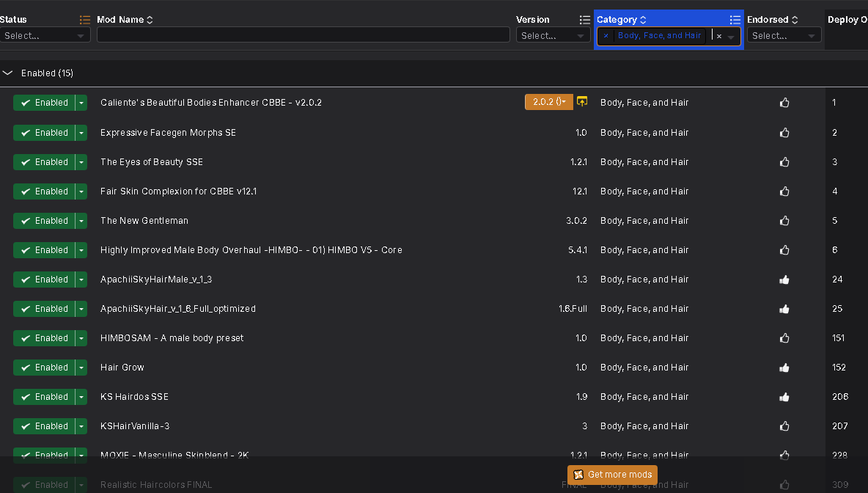Endorse HIMBOSAM male body preset
This screenshot has width=868, height=493.
784,338
